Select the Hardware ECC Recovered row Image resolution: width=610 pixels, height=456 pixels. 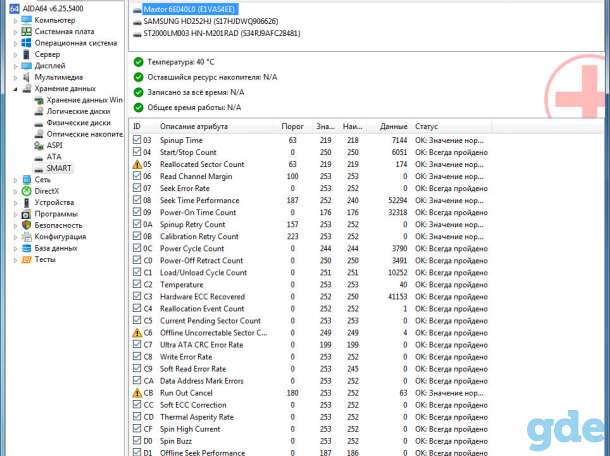pos(310,296)
